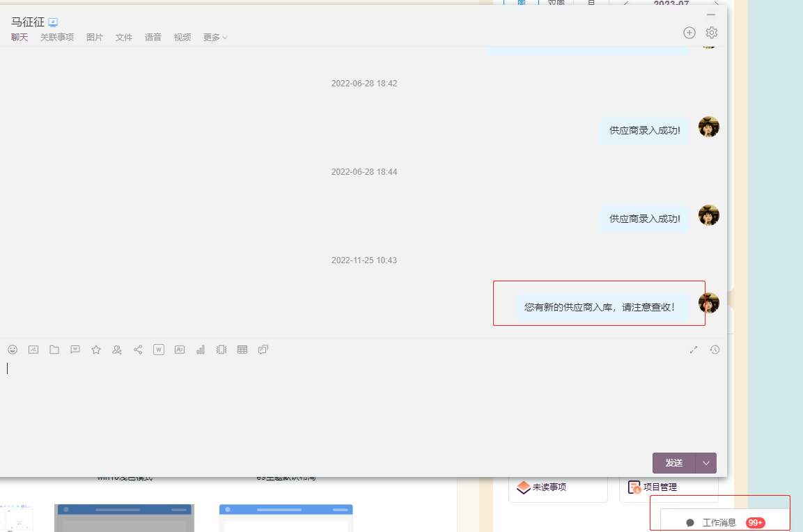Open the 未读事项 card

[559, 489]
